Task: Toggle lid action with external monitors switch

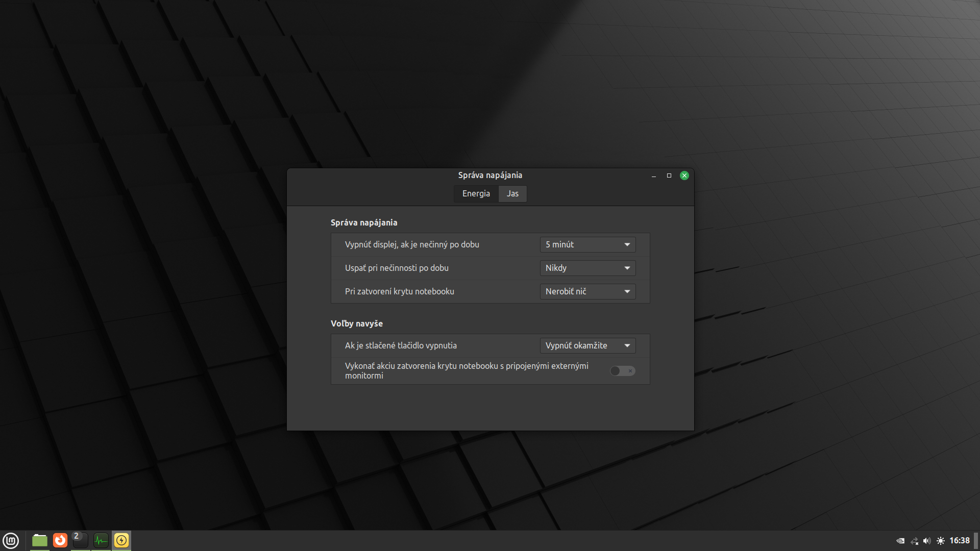Action: tap(622, 371)
